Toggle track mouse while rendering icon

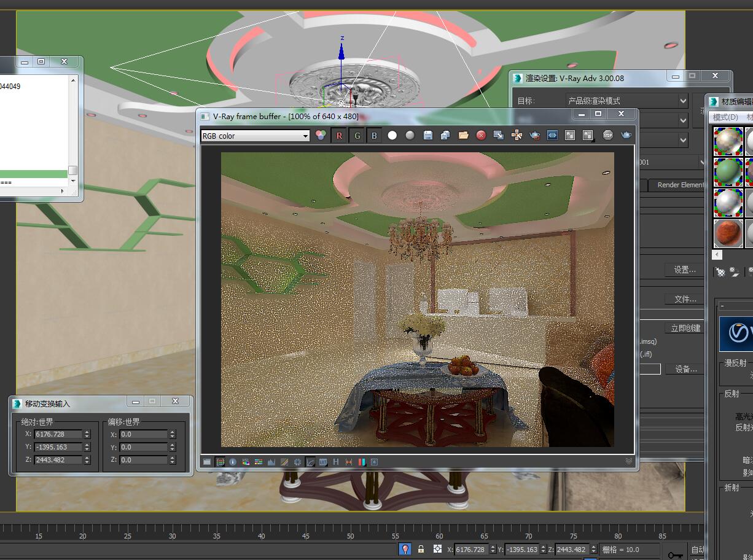click(x=517, y=136)
